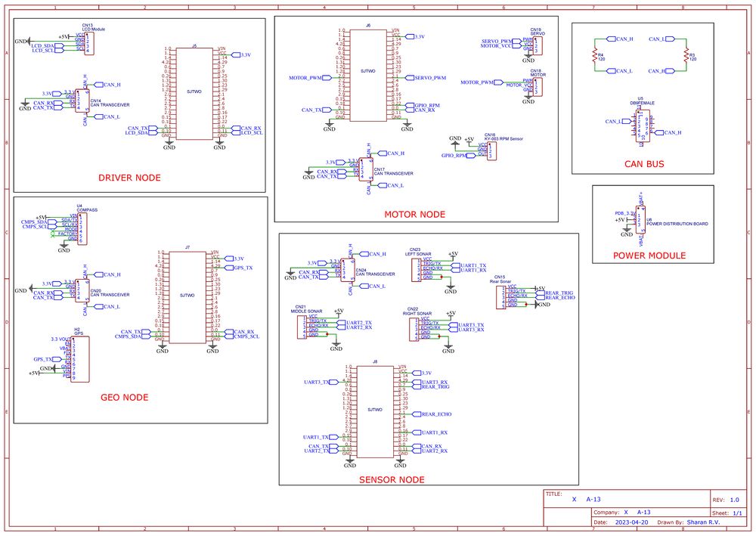The image size is (756, 536).
Task: Click the CN14 CAN TRANSCEIVER label
Action: point(110,103)
